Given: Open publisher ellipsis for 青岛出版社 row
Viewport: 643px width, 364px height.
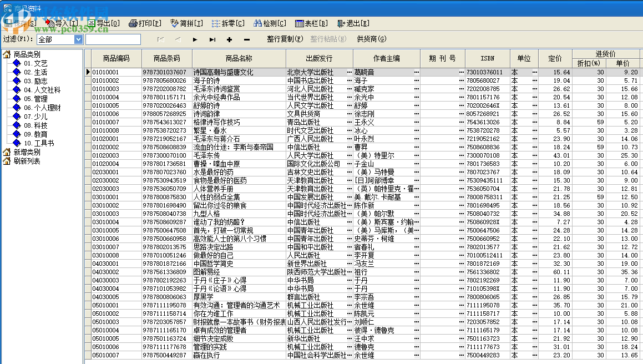Looking at the screenshot, I should pos(350,122).
